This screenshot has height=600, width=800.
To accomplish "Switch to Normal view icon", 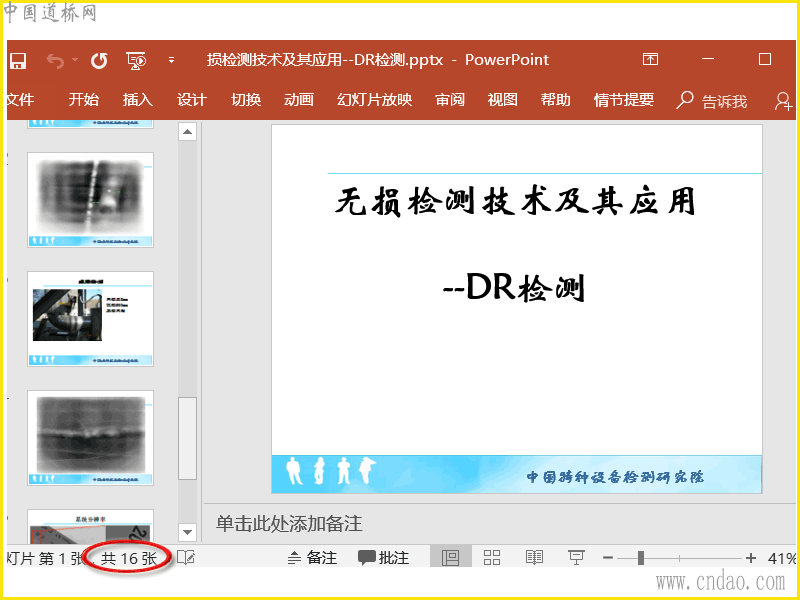I will pyautogui.click(x=450, y=557).
